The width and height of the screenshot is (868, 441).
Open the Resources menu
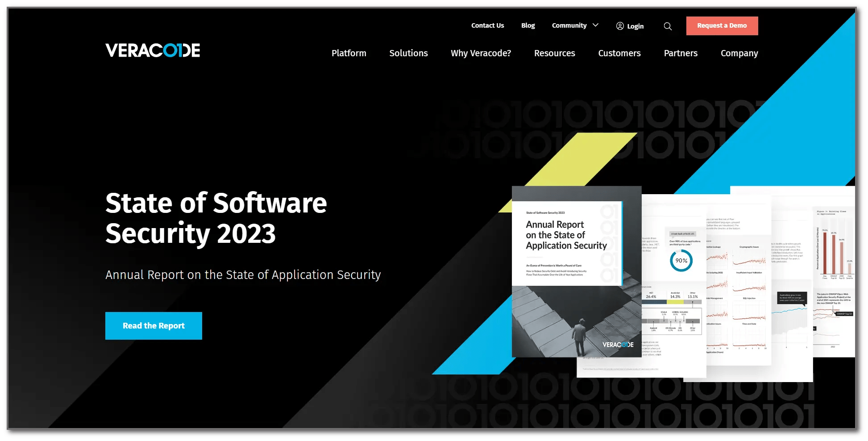555,53
